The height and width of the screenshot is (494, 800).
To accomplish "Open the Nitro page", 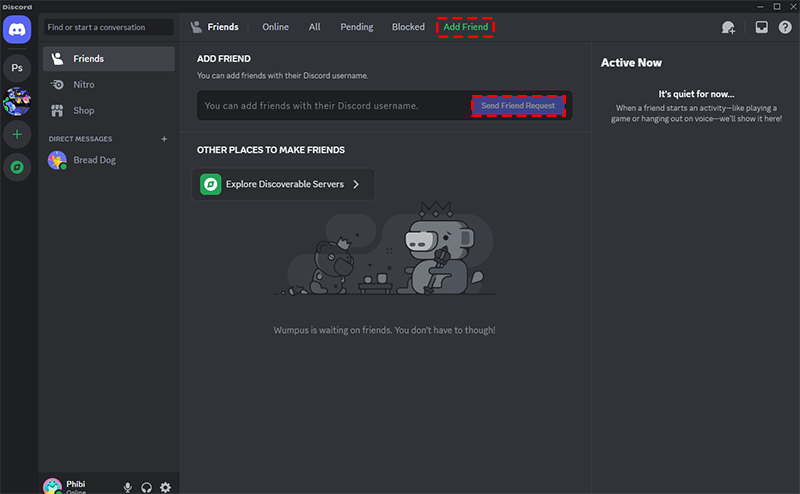I will click(83, 85).
